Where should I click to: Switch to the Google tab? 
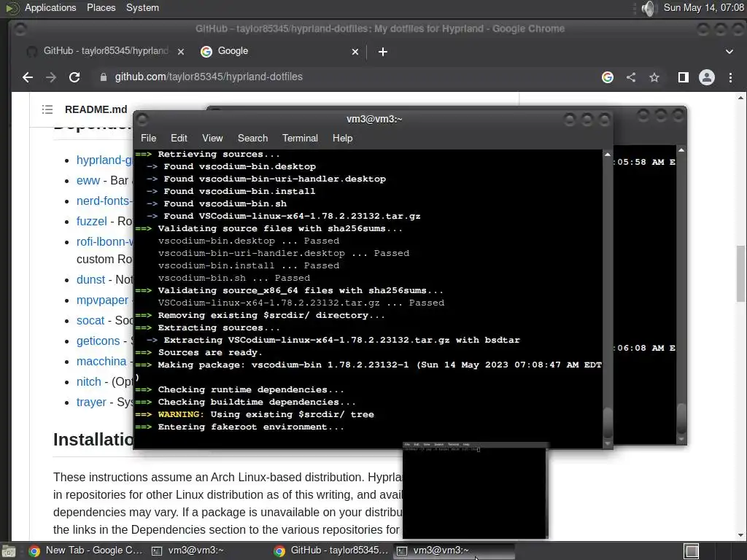tap(278, 51)
